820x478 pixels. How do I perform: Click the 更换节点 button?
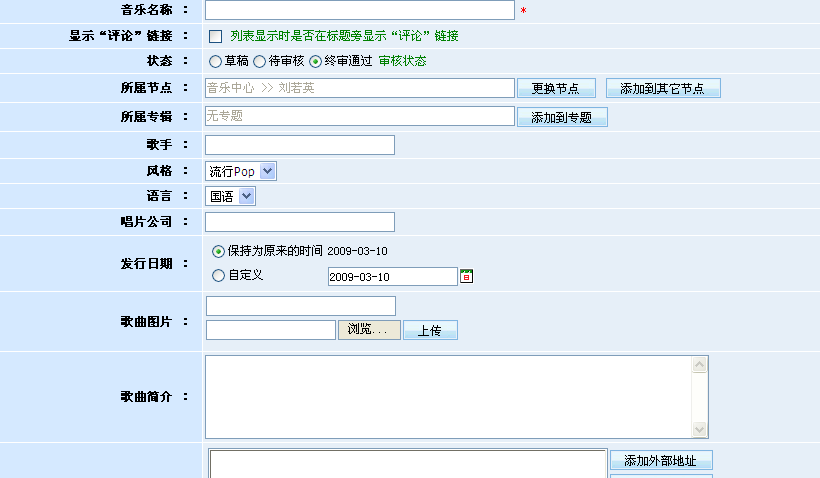pos(556,88)
